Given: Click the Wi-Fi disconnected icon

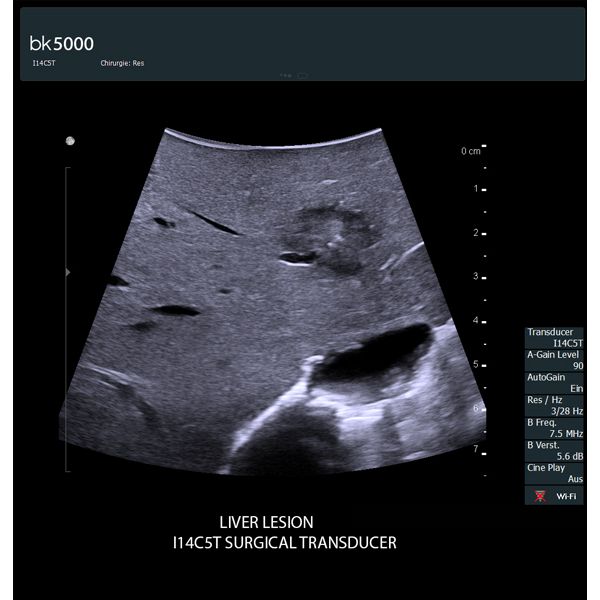Looking at the screenshot, I should click(x=540, y=496).
